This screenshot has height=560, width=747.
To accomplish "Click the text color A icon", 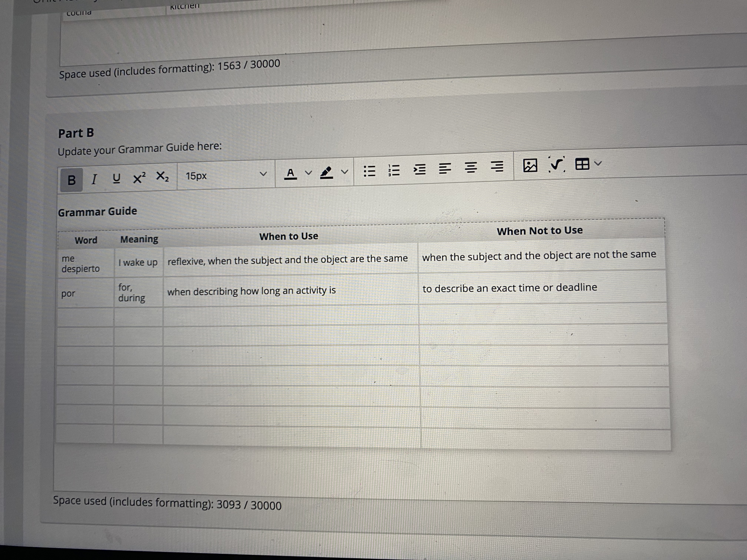I will (x=290, y=174).
